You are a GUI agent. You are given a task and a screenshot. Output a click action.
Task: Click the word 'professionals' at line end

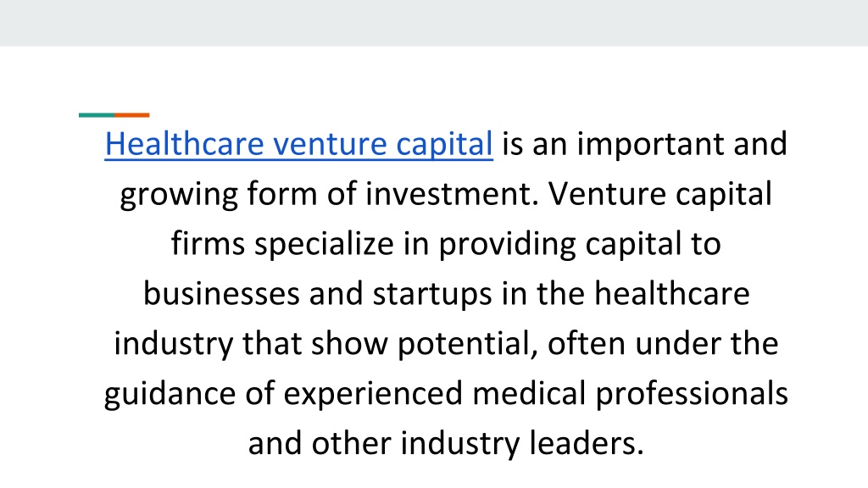692,394
